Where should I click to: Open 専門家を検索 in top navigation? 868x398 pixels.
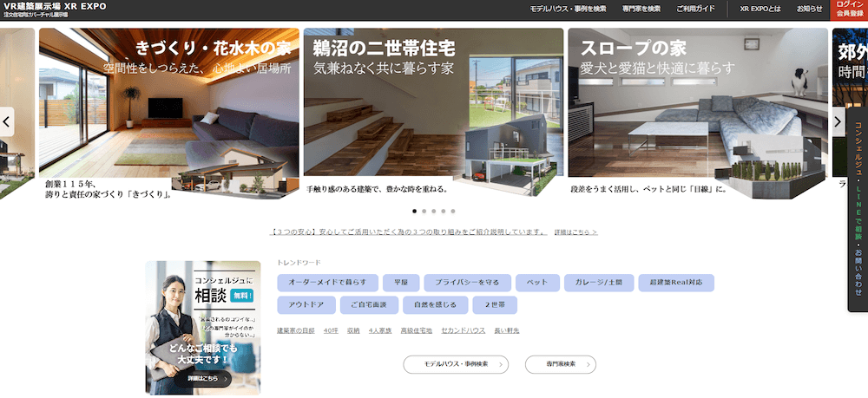tap(641, 9)
